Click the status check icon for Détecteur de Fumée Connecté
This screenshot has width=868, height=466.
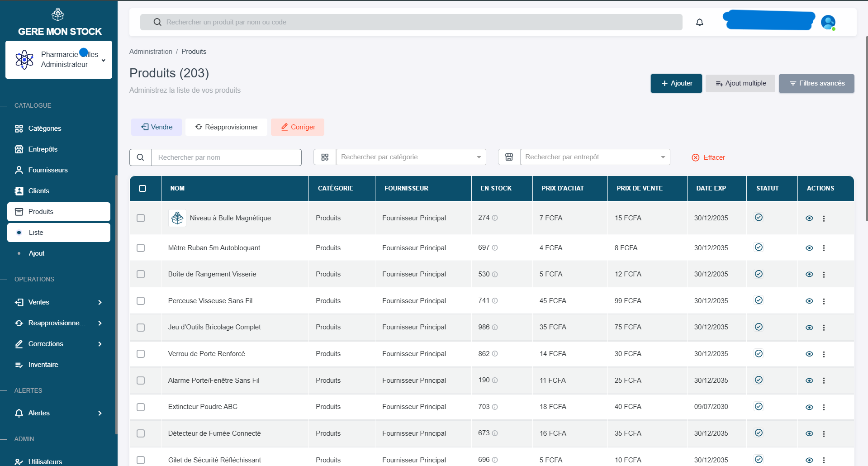tap(759, 433)
